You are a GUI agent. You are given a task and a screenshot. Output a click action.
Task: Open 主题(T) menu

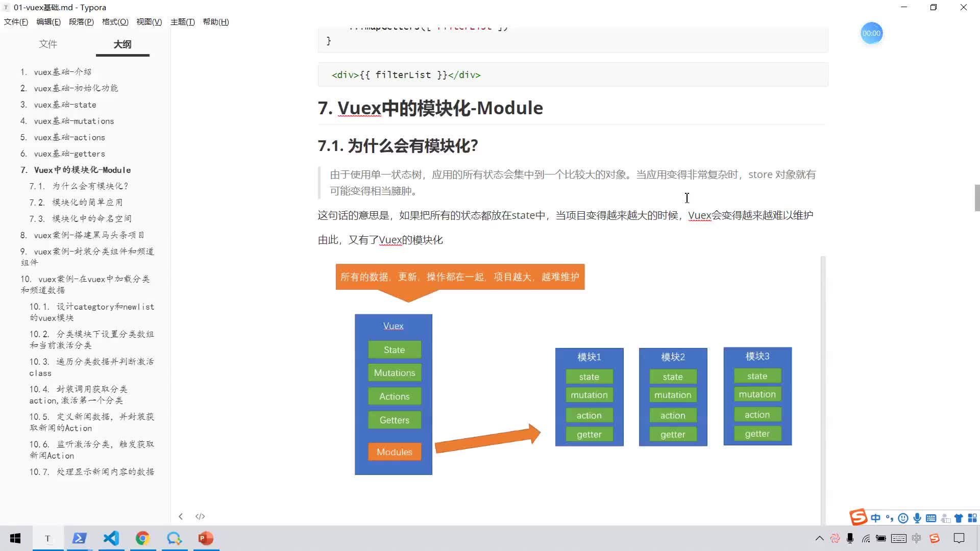pyautogui.click(x=182, y=22)
